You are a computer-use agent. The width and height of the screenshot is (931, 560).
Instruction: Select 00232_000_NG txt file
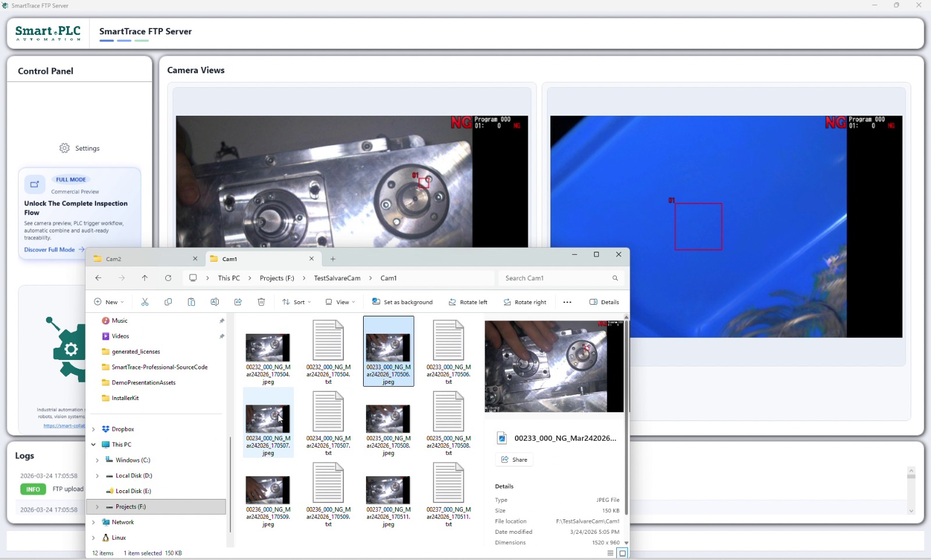[x=328, y=352]
